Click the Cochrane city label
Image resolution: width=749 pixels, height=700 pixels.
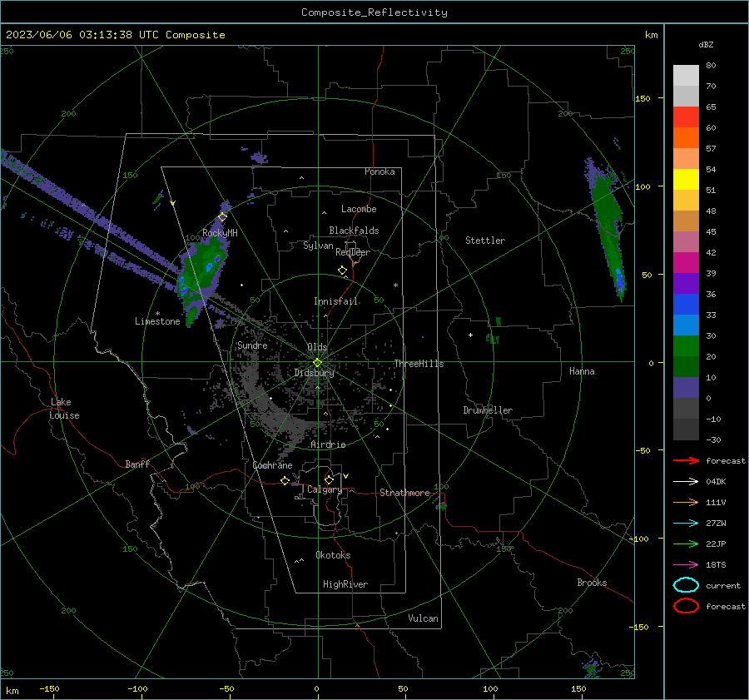[x=272, y=465]
